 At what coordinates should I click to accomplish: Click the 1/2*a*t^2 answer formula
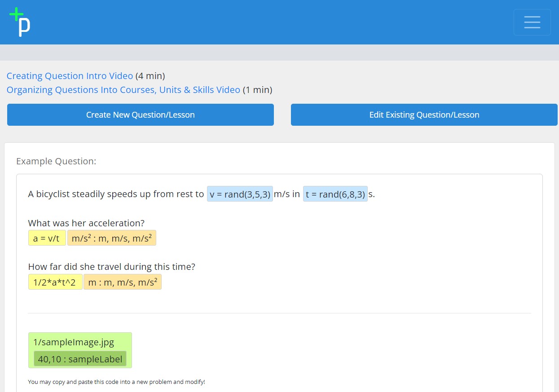[55, 282]
